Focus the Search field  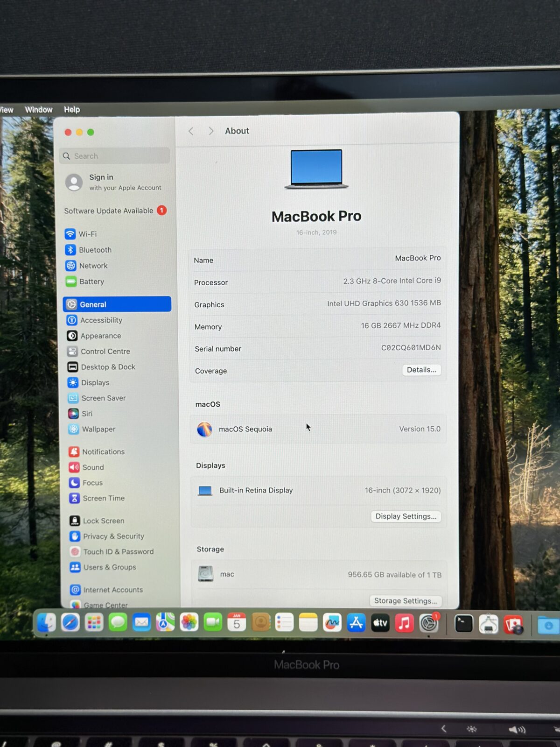pos(115,156)
